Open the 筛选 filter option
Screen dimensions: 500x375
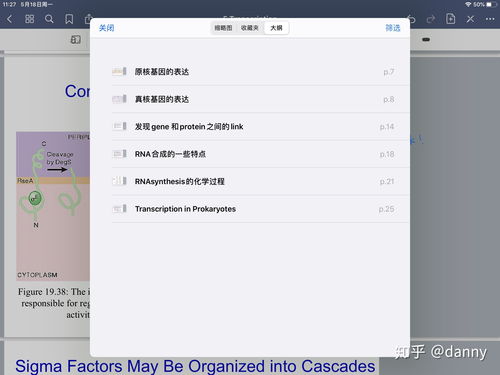pos(393,28)
